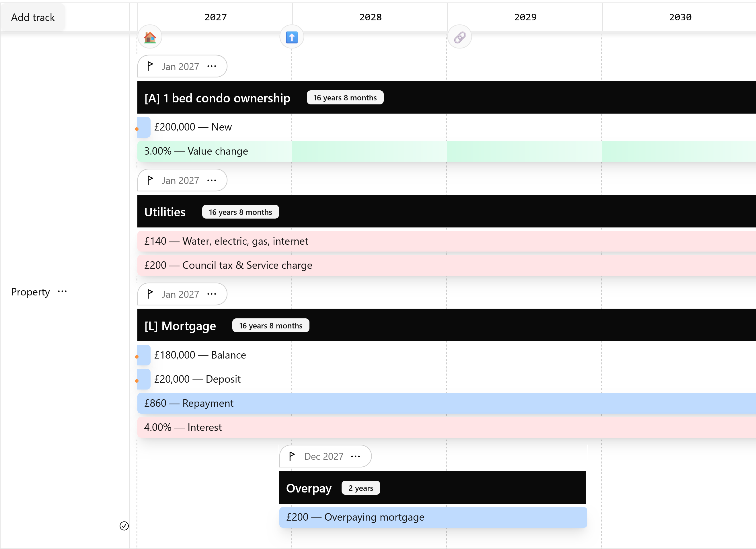Select the 4.00% — Interest bar

pyautogui.click(x=446, y=427)
